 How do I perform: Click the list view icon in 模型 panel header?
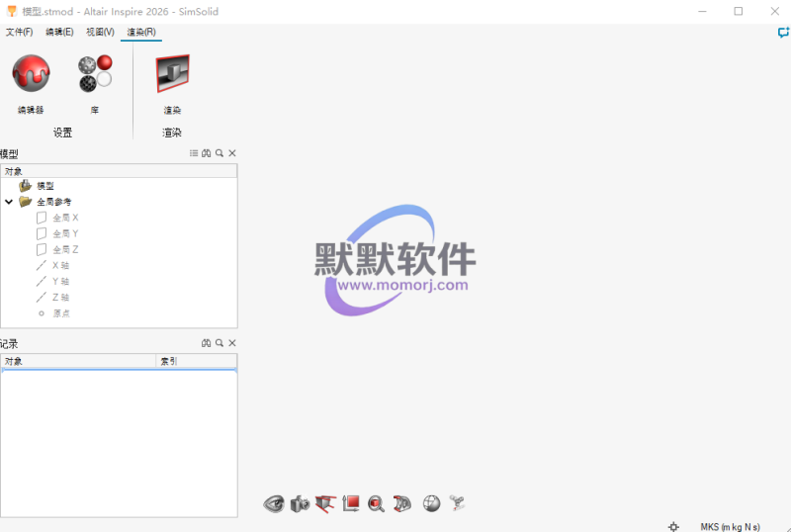(194, 153)
